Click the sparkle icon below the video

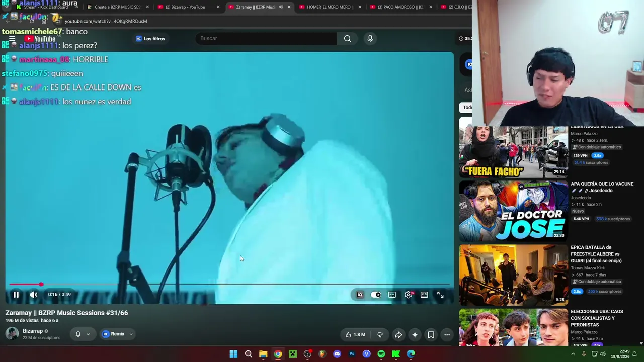click(x=415, y=335)
